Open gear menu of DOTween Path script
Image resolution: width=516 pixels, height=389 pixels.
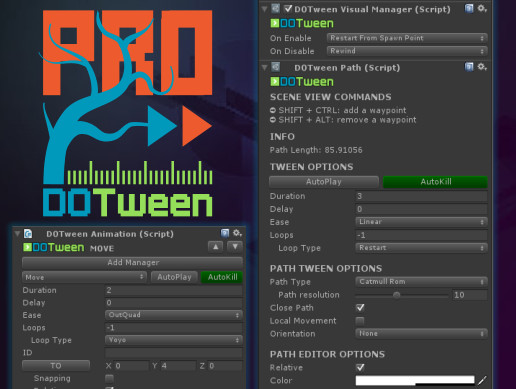click(482, 67)
